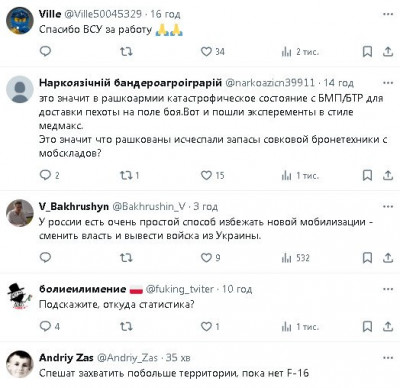This screenshot has height=388, width=400.
Task: Open more options on Andriy Zas tweet
Action: pyautogui.click(x=388, y=358)
